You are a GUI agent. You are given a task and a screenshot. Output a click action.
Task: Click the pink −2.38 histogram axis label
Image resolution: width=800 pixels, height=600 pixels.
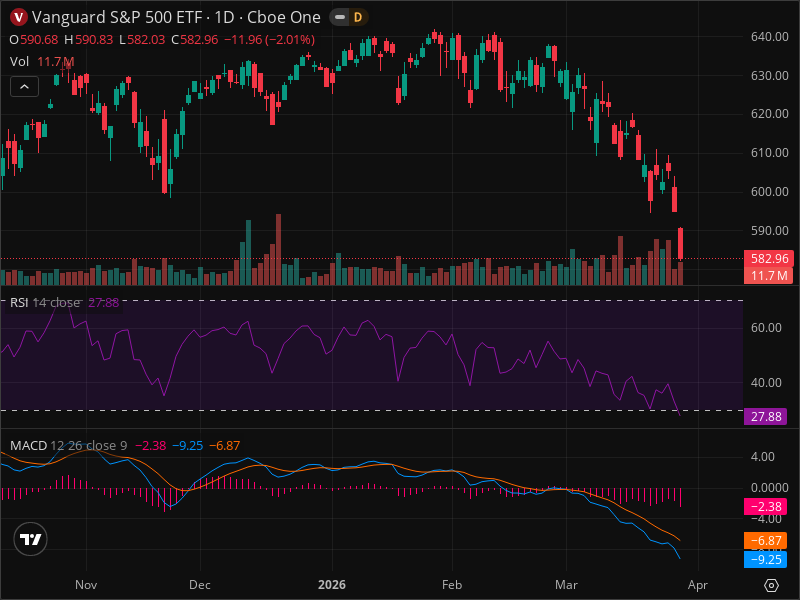coord(765,507)
